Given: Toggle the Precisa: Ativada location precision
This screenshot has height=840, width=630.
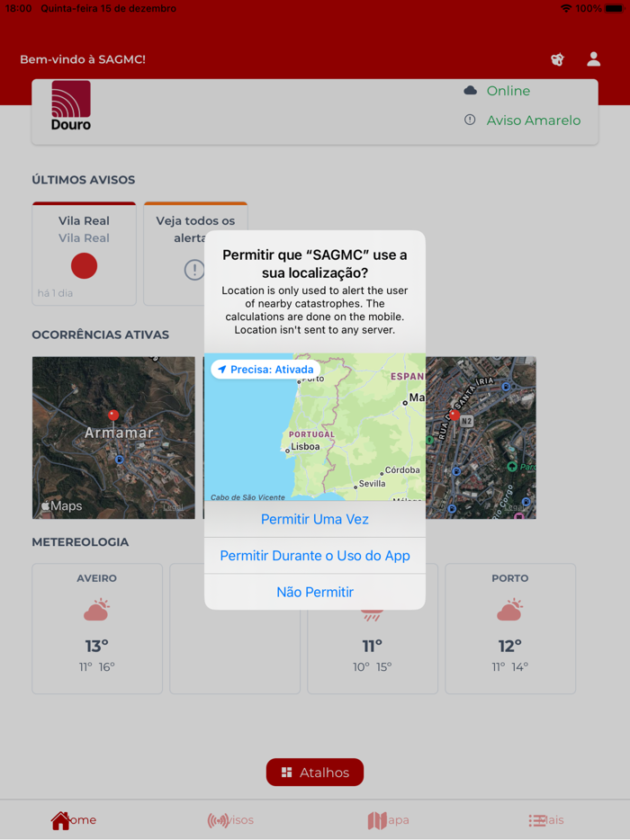Looking at the screenshot, I should (x=265, y=369).
